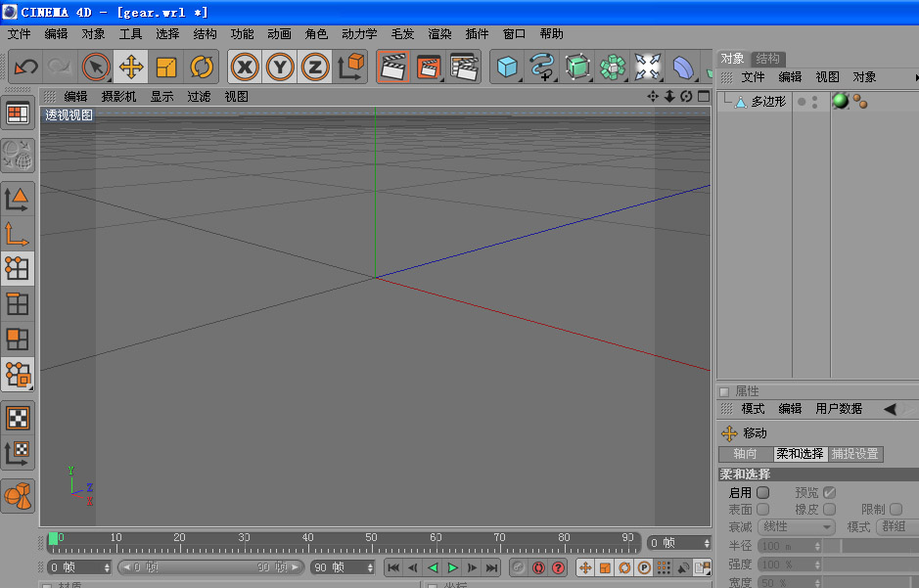Switch to points mode
This screenshot has width=919, height=588.
[x=18, y=269]
